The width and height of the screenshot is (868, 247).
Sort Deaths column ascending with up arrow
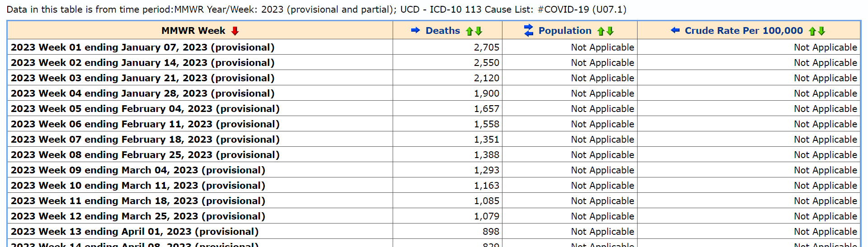[x=469, y=31]
